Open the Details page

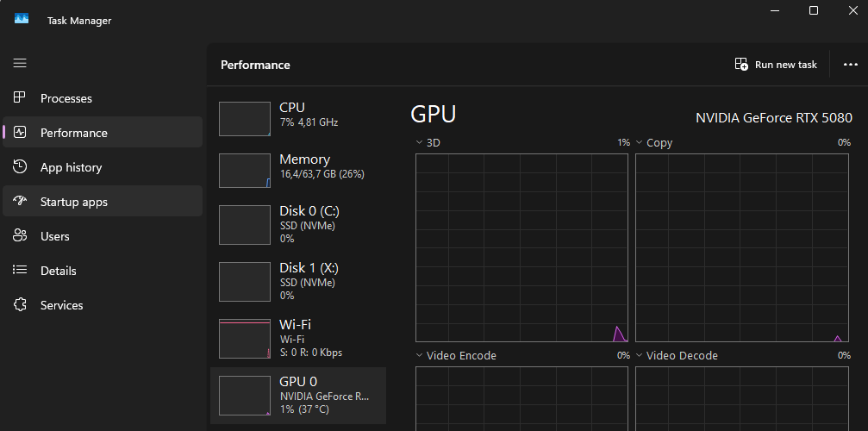click(103, 271)
